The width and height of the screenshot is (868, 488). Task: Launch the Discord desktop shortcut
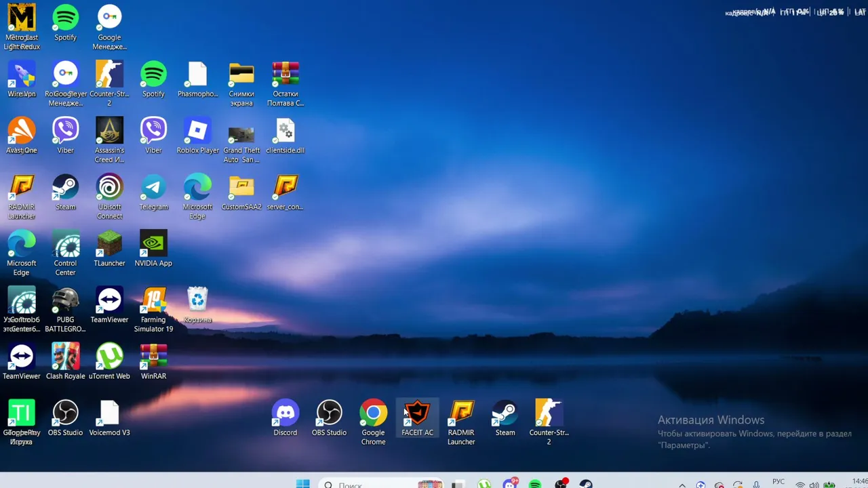tap(285, 418)
